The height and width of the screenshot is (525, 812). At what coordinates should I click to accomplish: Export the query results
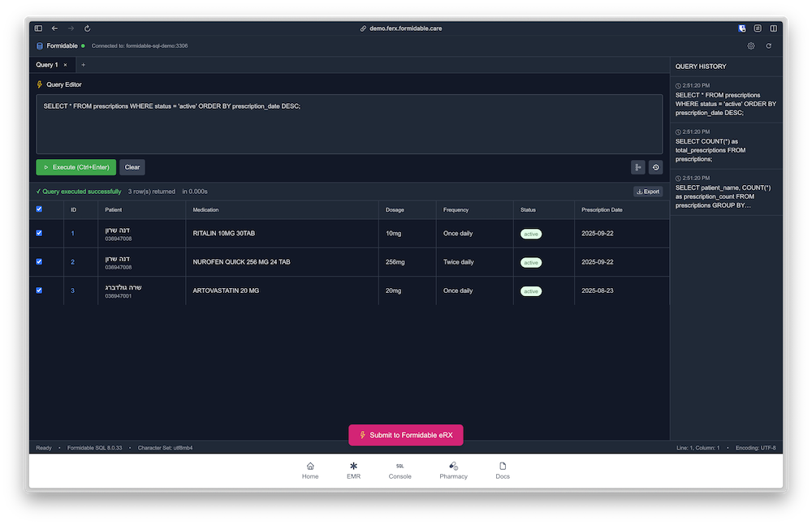point(647,191)
